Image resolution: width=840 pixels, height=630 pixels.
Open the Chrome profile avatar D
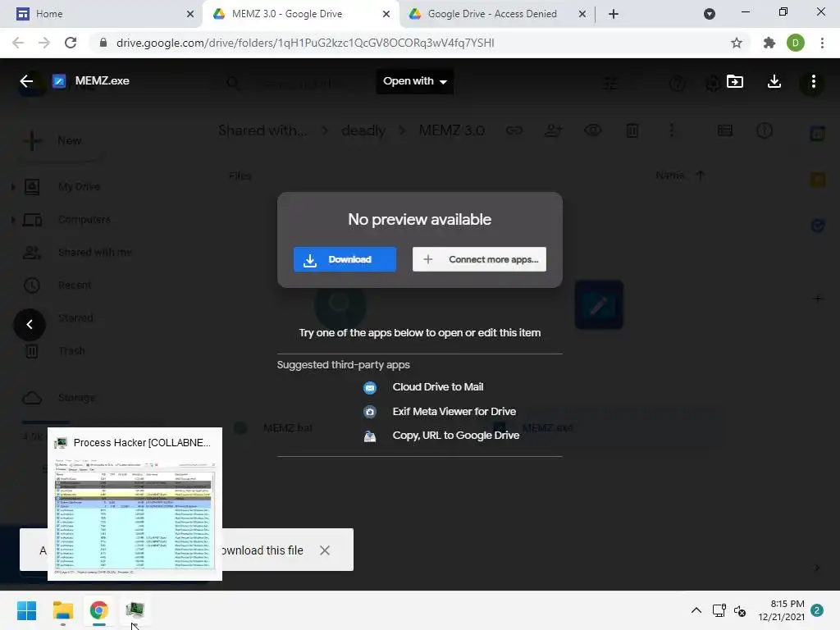tap(796, 43)
